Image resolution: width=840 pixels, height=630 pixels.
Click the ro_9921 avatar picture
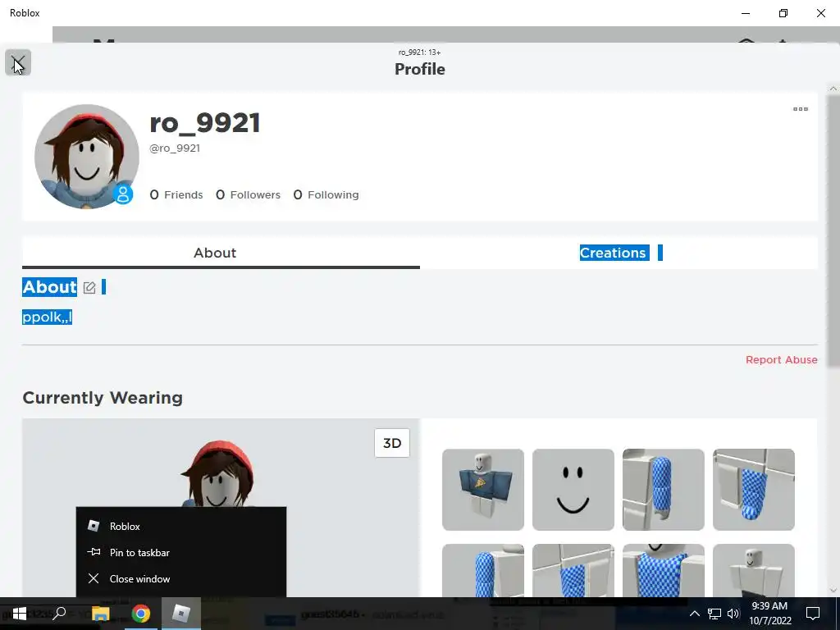87,157
